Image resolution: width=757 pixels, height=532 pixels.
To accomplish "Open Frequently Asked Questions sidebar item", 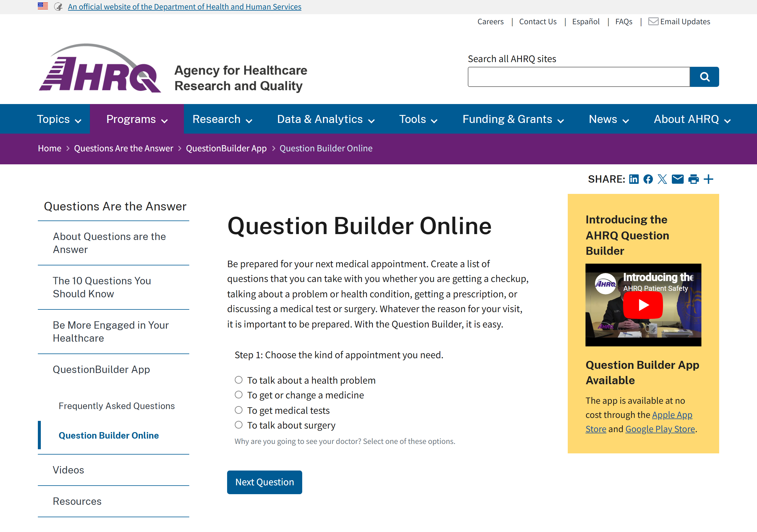I will 117,406.
